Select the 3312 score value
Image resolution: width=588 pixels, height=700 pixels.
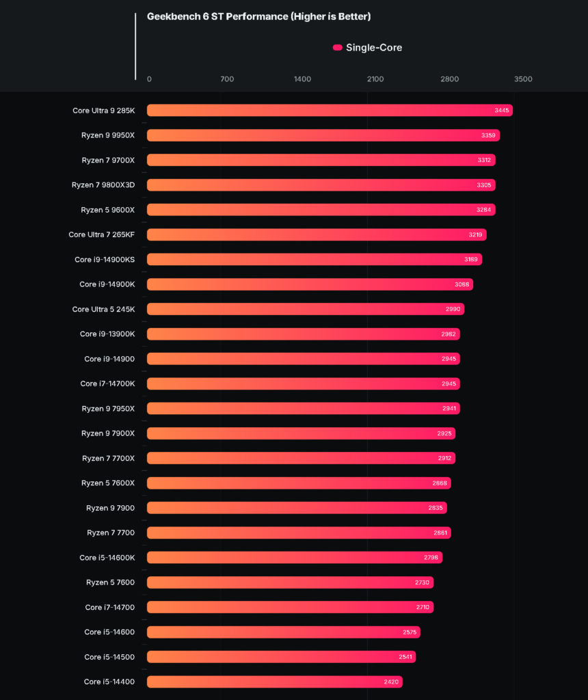pyautogui.click(x=484, y=160)
